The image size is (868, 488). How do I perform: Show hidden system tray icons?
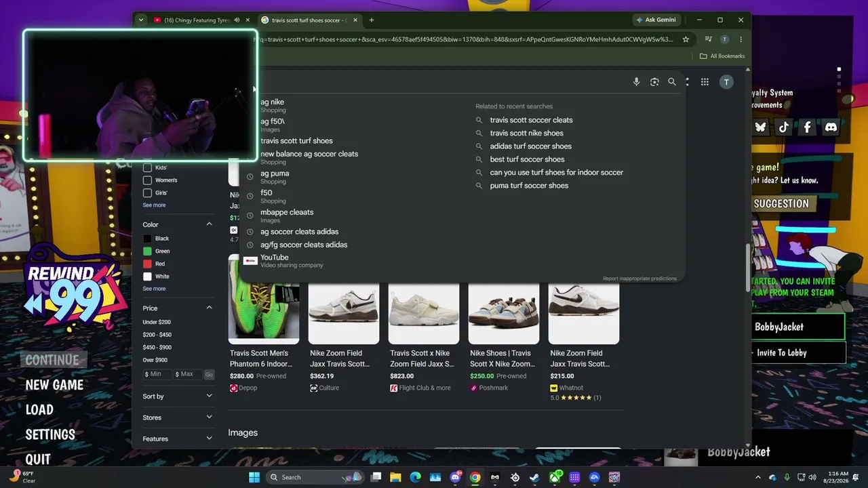pos(758,477)
